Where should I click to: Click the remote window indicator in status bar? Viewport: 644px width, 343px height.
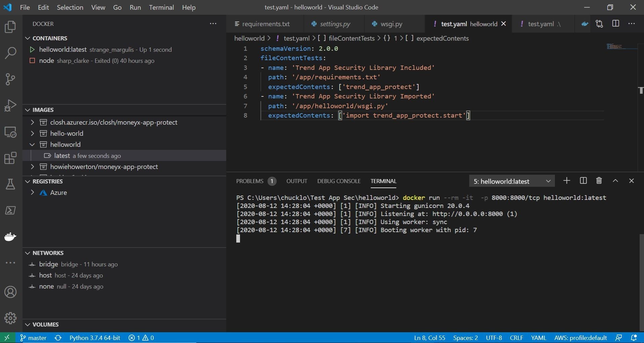7,338
